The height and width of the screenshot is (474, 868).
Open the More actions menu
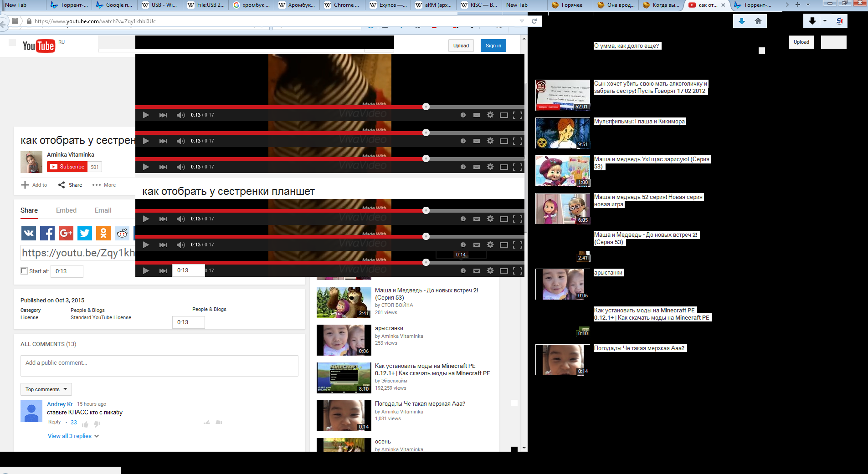104,185
